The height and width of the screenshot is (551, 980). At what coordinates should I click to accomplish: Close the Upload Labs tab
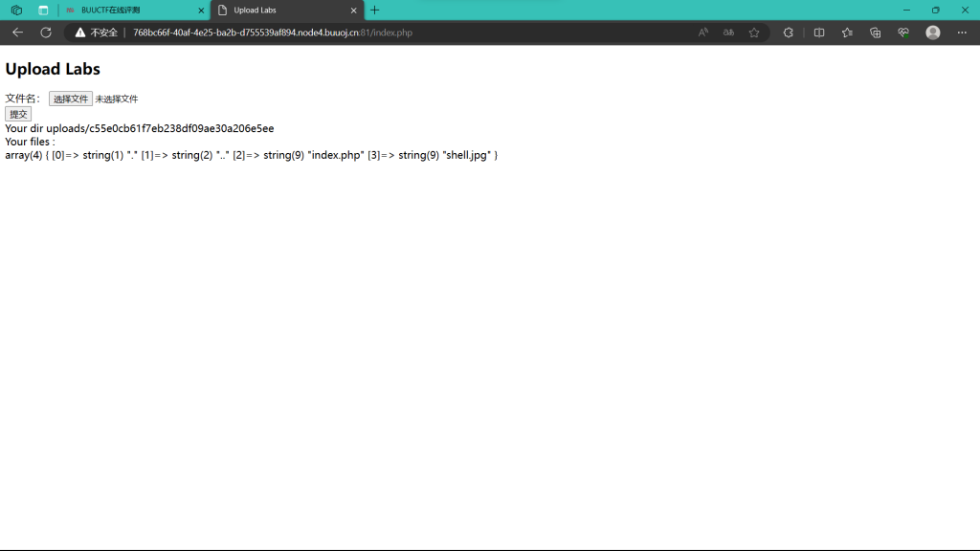tap(354, 11)
